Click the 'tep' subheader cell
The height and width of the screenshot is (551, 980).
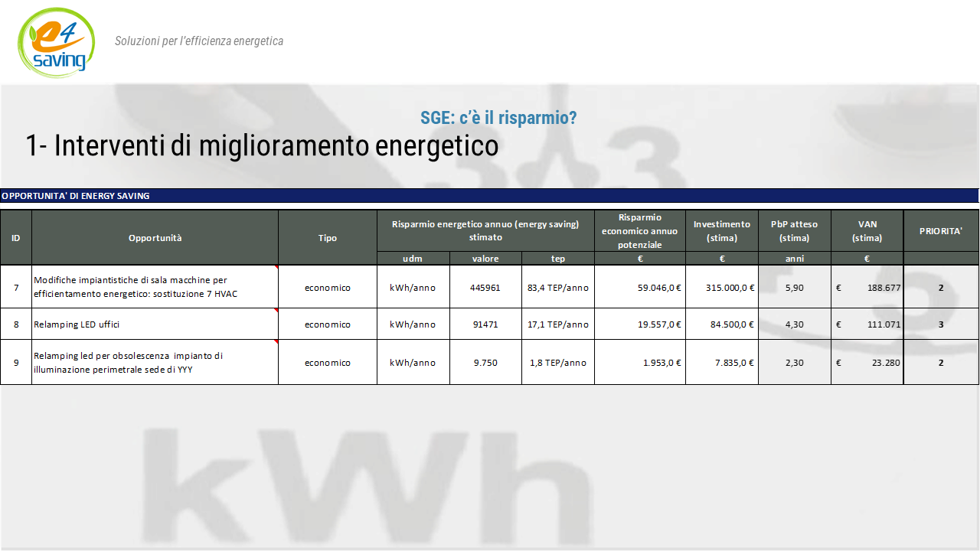[558, 259]
